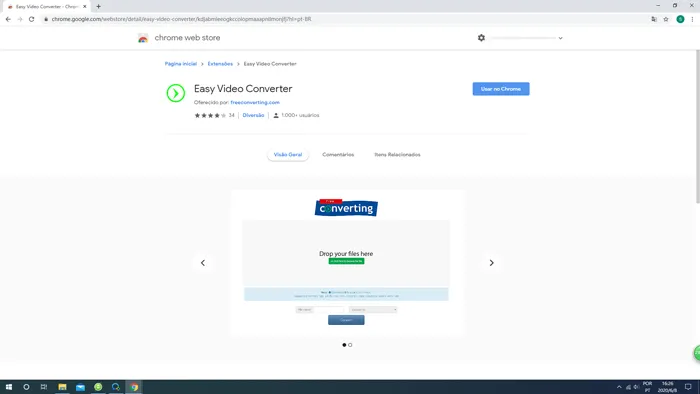Open the Chrome profile avatar
Viewport: 700px width, 394px height.
tap(680, 19)
